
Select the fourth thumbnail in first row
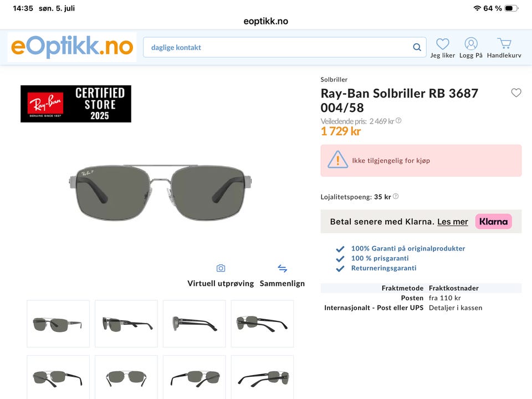(262, 324)
